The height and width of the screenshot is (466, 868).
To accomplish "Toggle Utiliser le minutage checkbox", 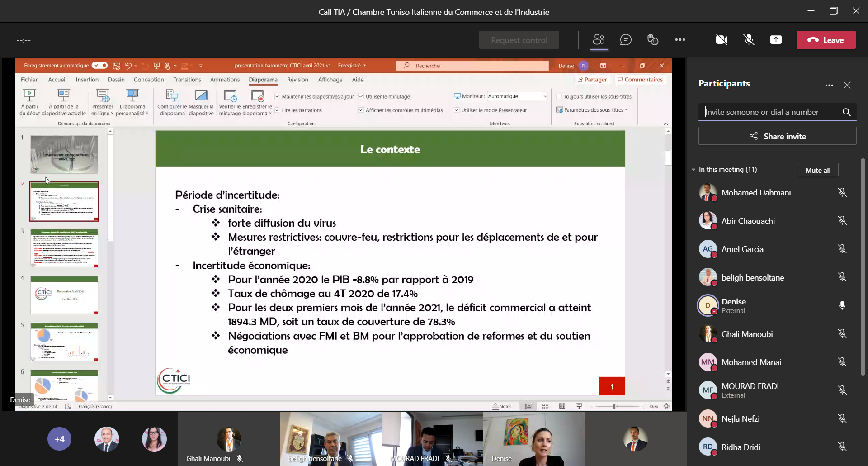I will click(361, 97).
